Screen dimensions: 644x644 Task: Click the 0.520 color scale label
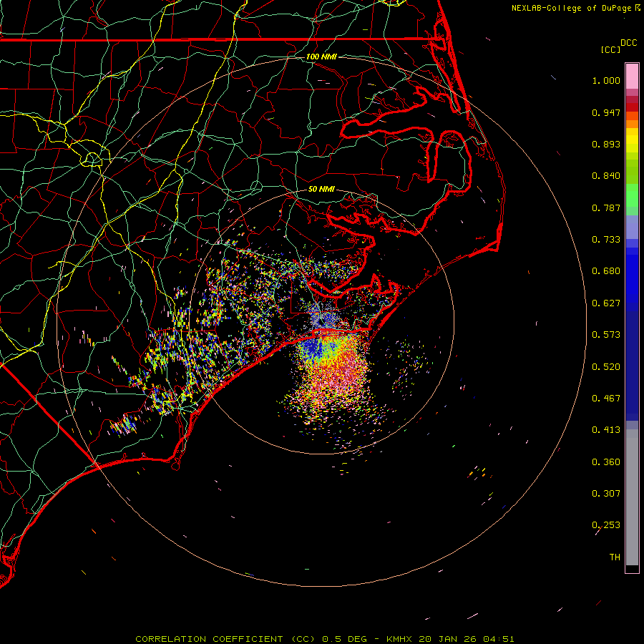coord(606,367)
